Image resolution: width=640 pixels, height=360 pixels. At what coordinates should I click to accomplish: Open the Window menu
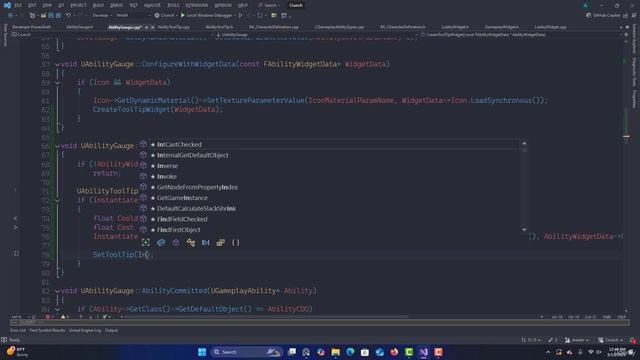pos(223,5)
